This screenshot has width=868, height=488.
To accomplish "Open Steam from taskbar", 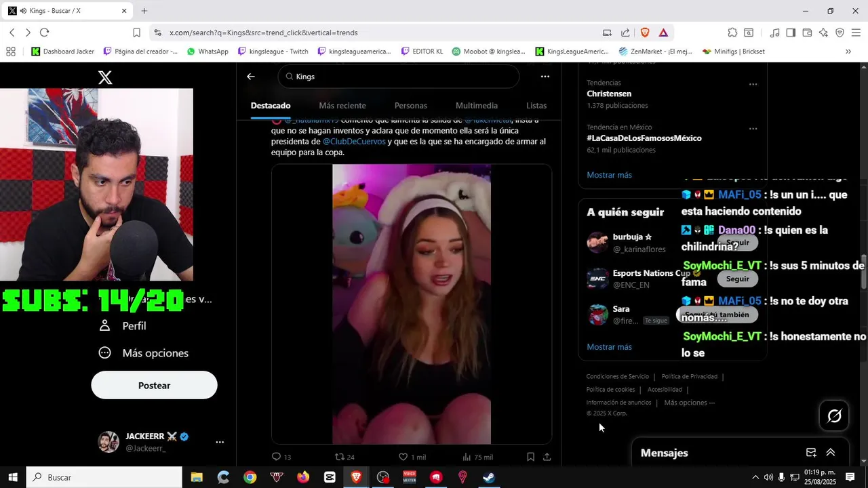I will [489, 477].
